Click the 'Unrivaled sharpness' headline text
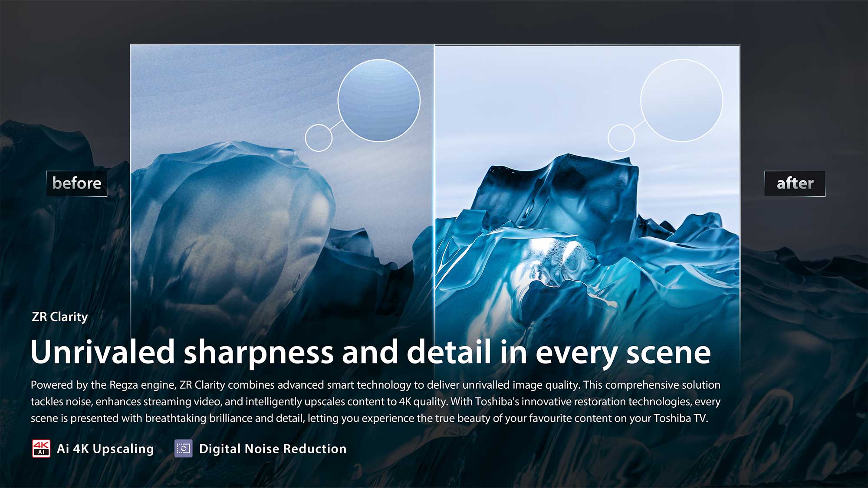868x488 pixels. click(x=182, y=352)
